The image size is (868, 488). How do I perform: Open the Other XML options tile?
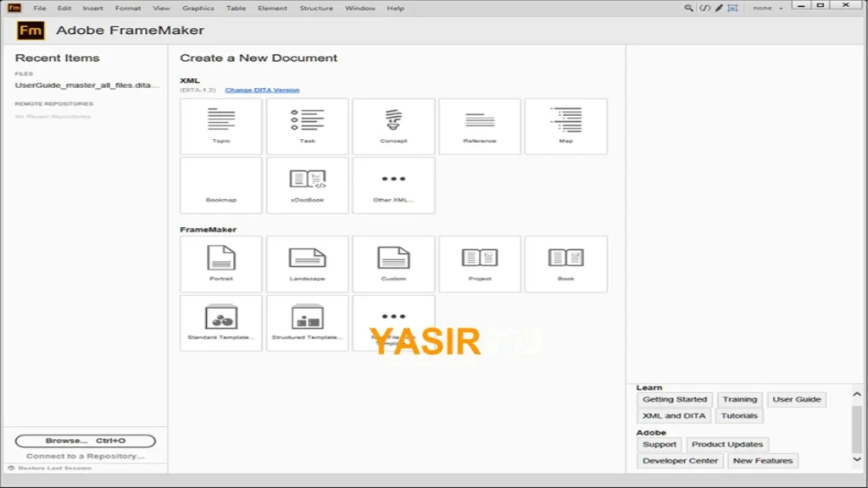(x=393, y=186)
